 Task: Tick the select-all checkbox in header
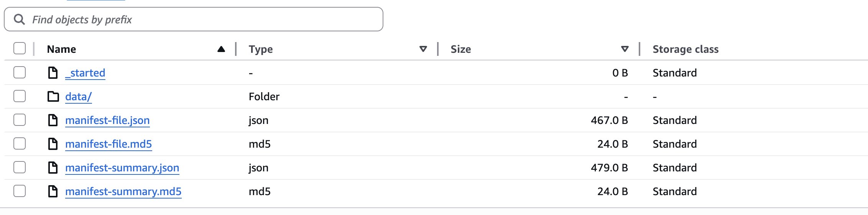[20, 49]
